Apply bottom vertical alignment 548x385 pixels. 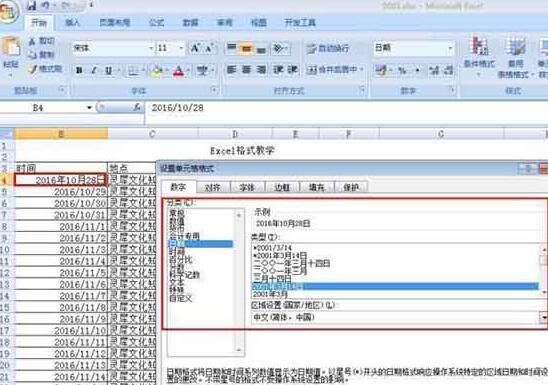[x=261, y=48]
